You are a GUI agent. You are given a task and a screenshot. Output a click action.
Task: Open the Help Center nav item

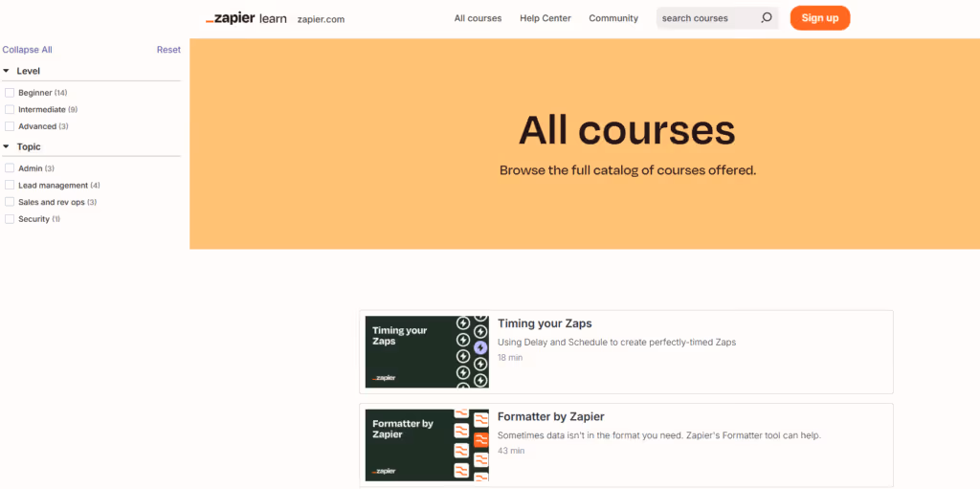(545, 18)
